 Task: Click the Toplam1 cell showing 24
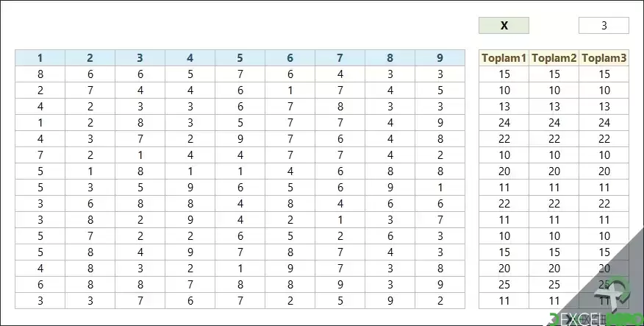point(504,123)
